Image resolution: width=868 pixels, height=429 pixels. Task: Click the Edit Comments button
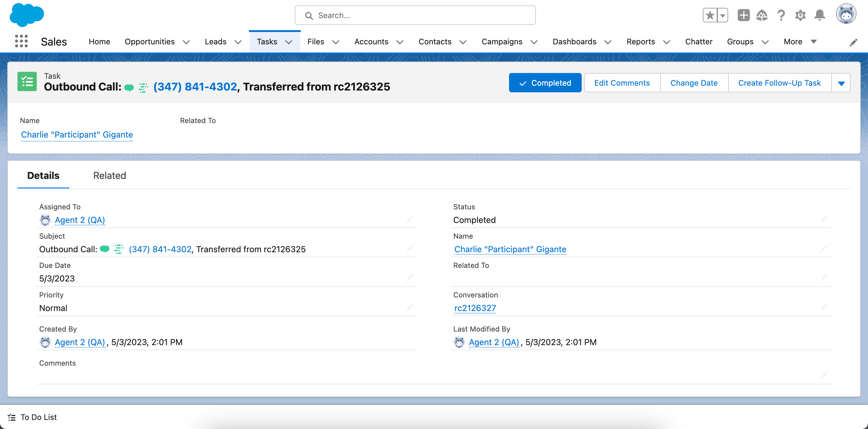tap(622, 83)
